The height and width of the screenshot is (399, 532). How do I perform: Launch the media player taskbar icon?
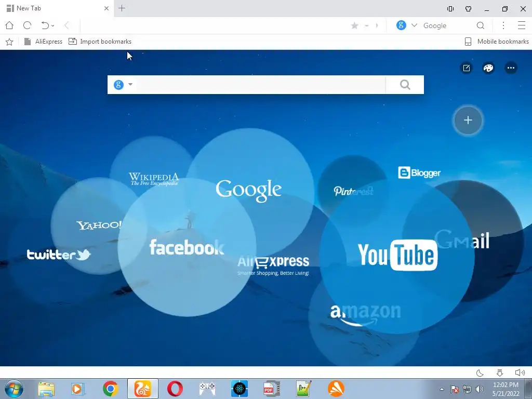(x=77, y=389)
